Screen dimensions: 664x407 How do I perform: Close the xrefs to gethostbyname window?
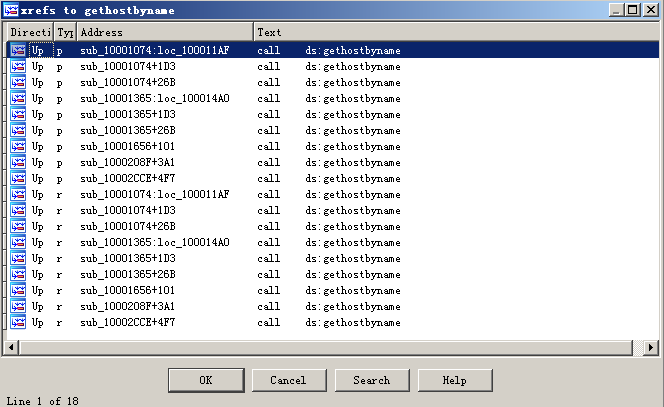651,10
